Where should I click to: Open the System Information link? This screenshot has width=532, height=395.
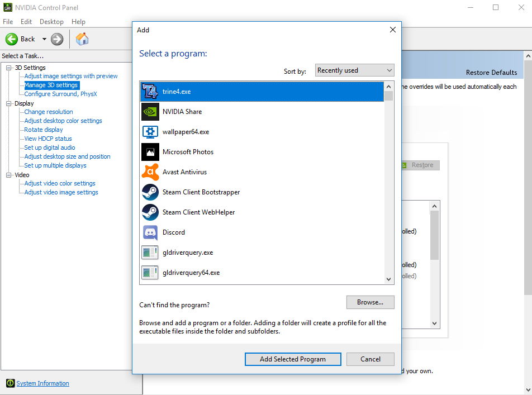click(42, 383)
